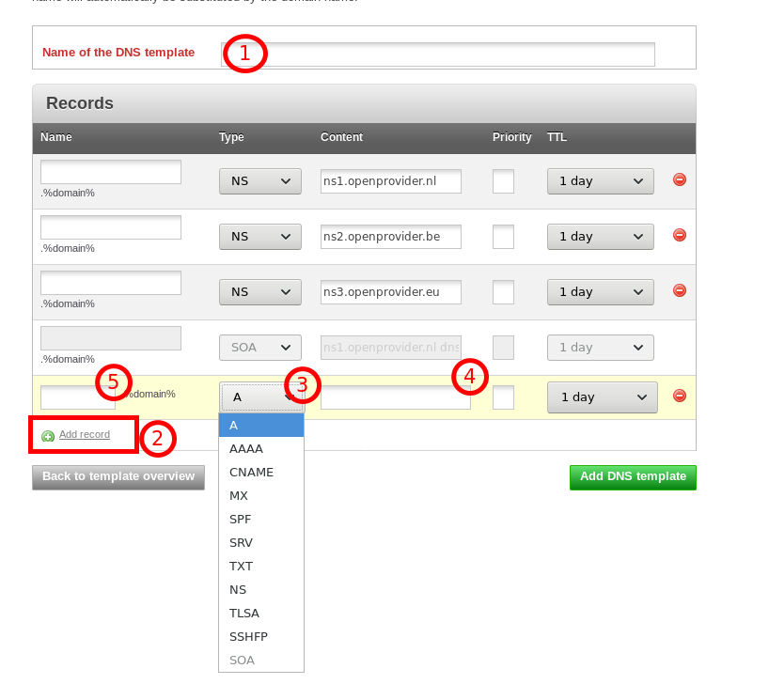Click the Content column header

pyautogui.click(x=341, y=137)
